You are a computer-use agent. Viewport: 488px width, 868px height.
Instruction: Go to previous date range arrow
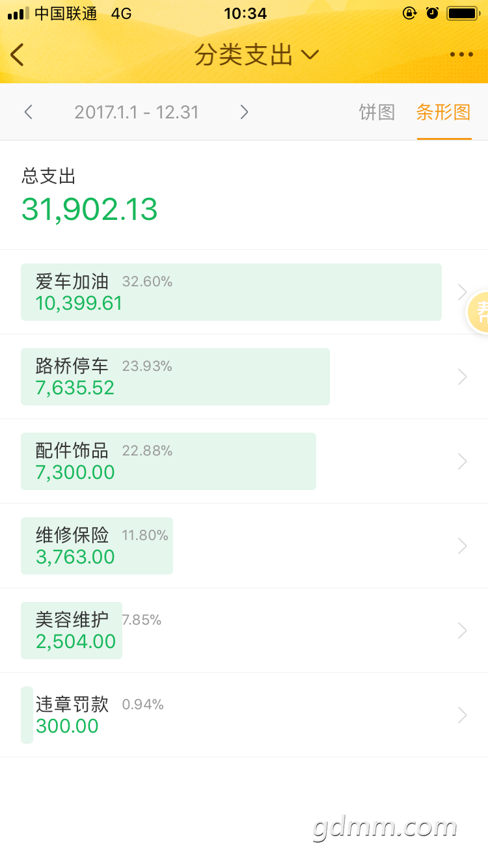28,112
